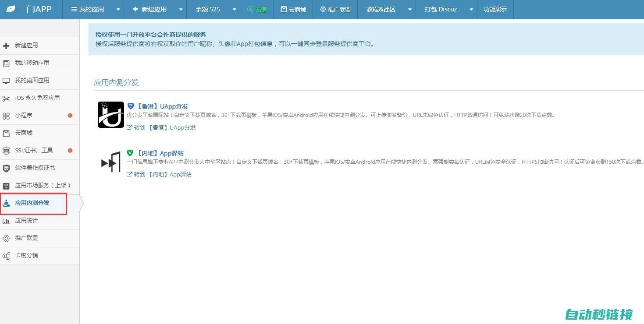Click the hamburger icon in 我的应用 top menu

tap(74, 9)
